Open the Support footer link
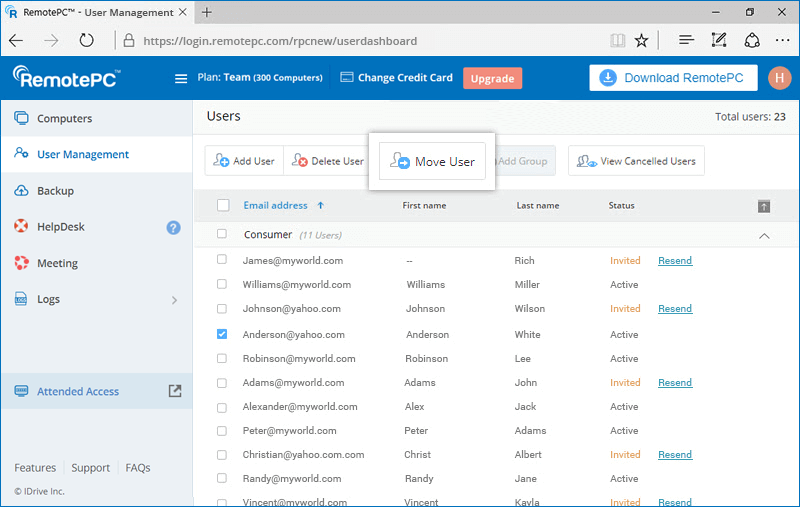The width and height of the screenshot is (800, 507). tap(90, 468)
